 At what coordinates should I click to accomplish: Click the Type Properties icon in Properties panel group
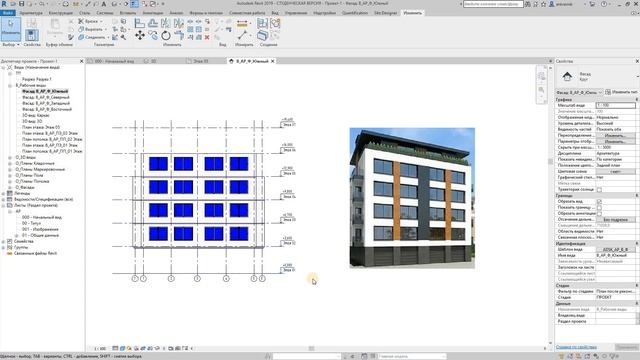point(31,23)
